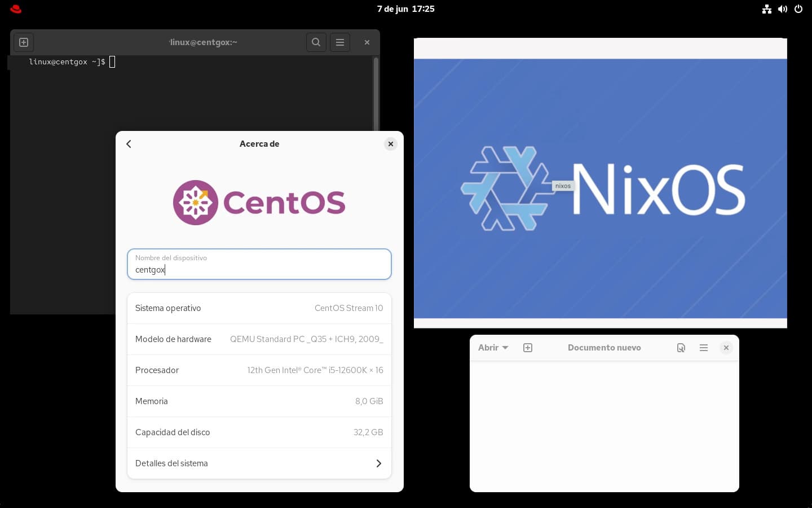Click the 12th Gen Intel Core processor value
812x508 pixels.
(315, 370)
